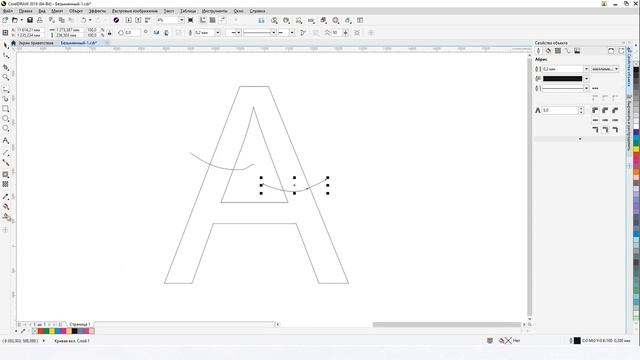The height and width of the screenshot is (360, 640).
Task: Open the Эффекты menu
Action: (97, 11)
